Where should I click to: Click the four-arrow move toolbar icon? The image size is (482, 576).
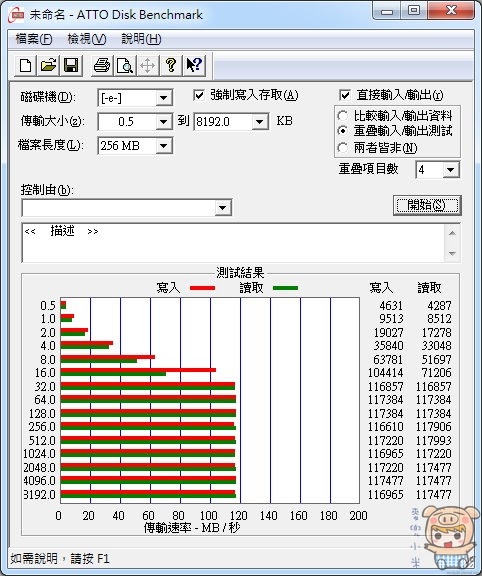tap(148, 66)
